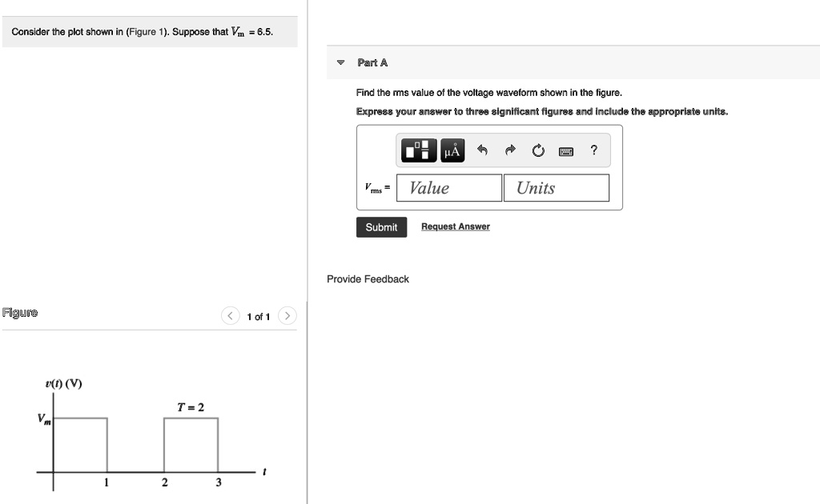Screen dimensions: 820x504
Task: Click the Units input field
Action: [556, 187]
